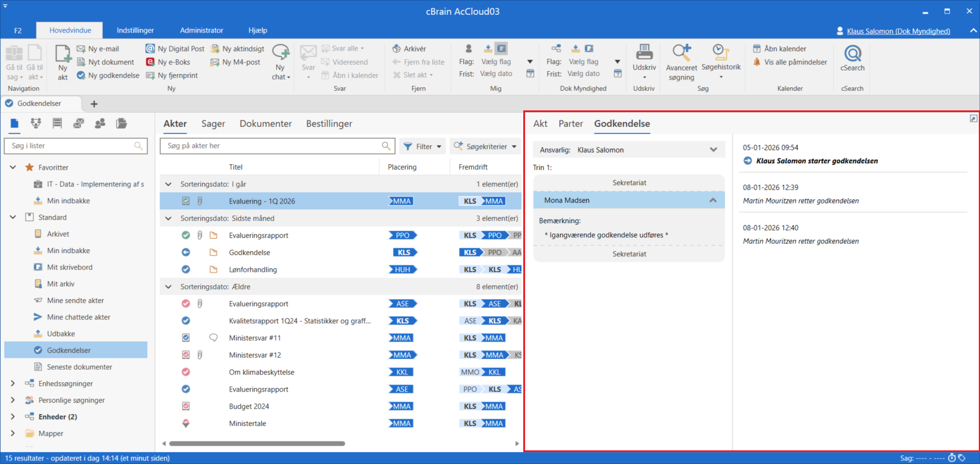The width and height of the screenshot is (980, 464).
Task: Open the Udskriv printer button
Action: 644,62
